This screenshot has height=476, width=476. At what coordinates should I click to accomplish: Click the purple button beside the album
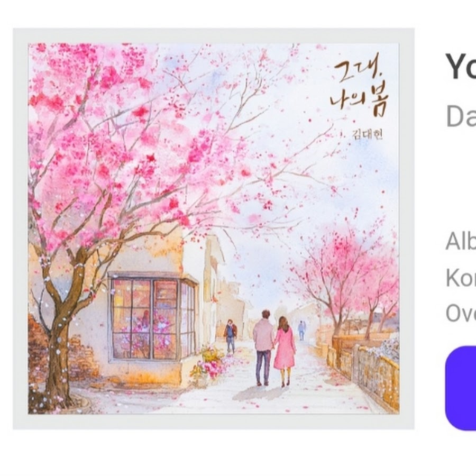[x=461, y=388]
